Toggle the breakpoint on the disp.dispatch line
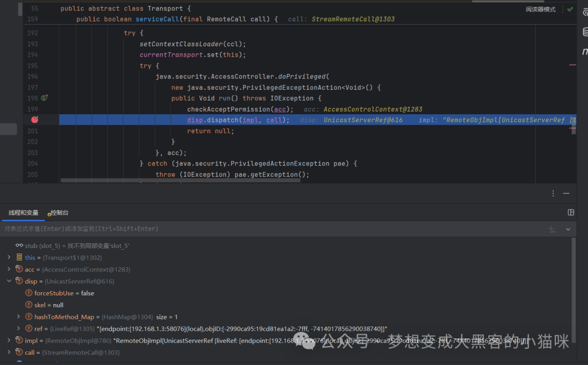This screenshot has width=588, height=365. [35, 120]
